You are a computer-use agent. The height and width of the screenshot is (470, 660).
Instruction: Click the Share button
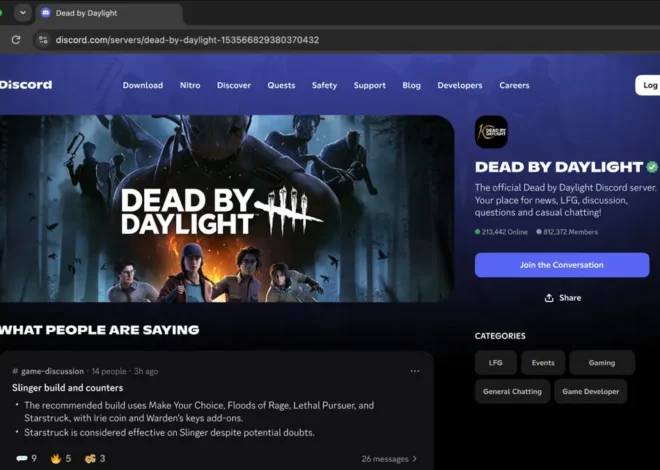pyautogui.click(x=562, y=298)
